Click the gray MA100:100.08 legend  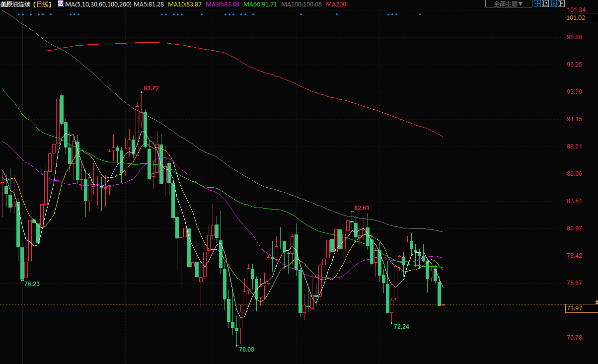pyautogui.click(x=301, y=4)
